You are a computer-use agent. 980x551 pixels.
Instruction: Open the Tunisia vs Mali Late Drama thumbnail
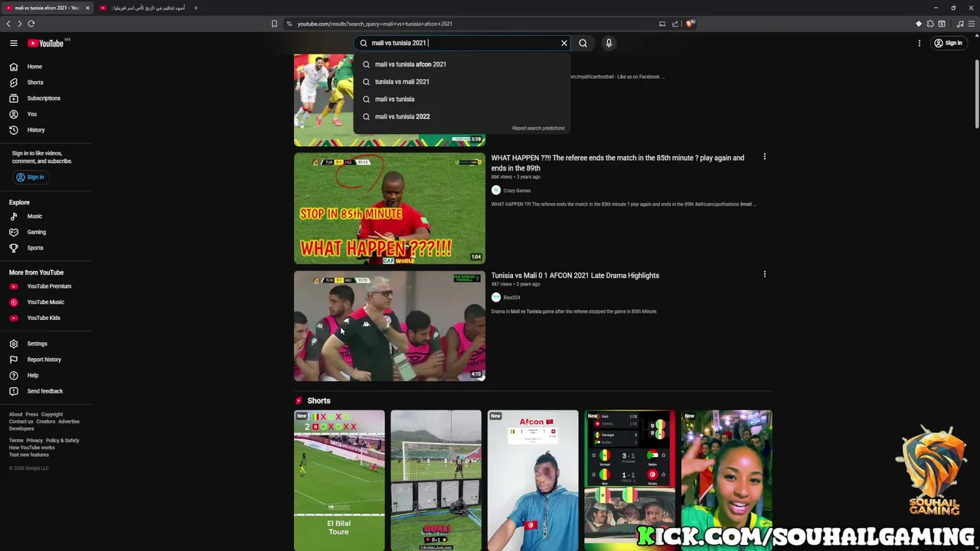pyautogui.click(x=390, y=326)
